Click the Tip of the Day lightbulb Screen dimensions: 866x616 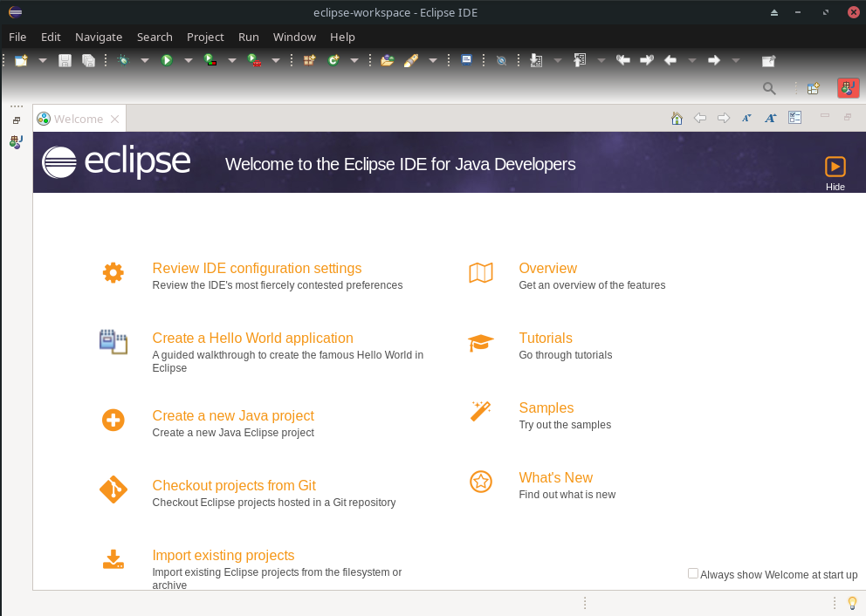point(853,602)
